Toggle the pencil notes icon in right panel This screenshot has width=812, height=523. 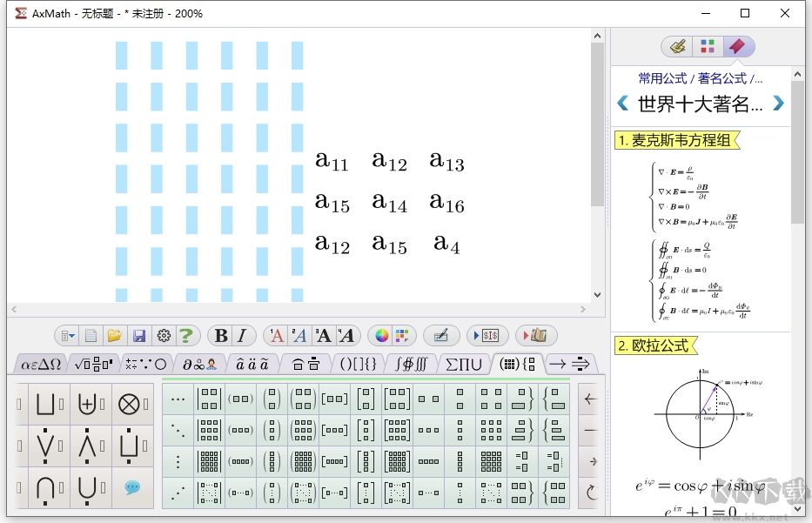click(x=677, y=47)
